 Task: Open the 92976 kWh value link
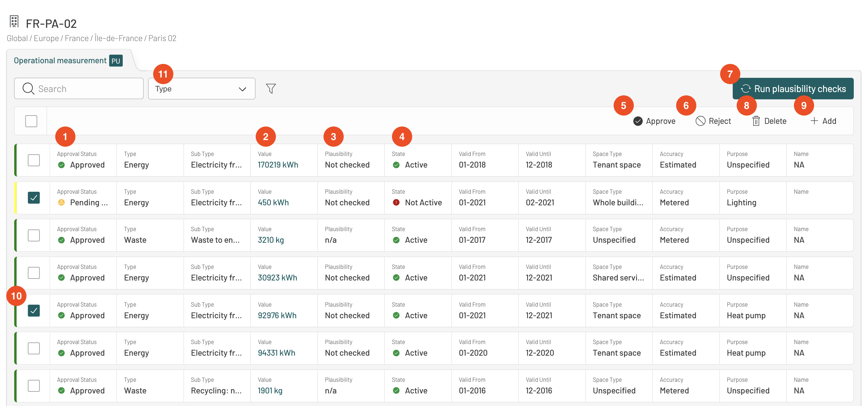pos(277,315)
